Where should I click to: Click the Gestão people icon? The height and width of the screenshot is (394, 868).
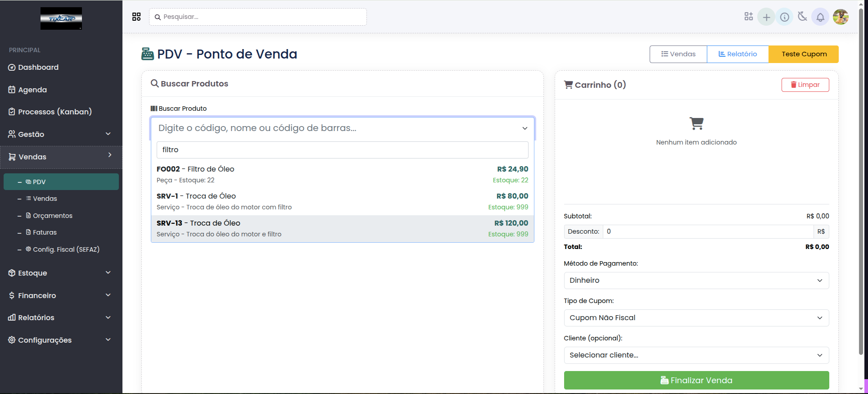point(12,134)
